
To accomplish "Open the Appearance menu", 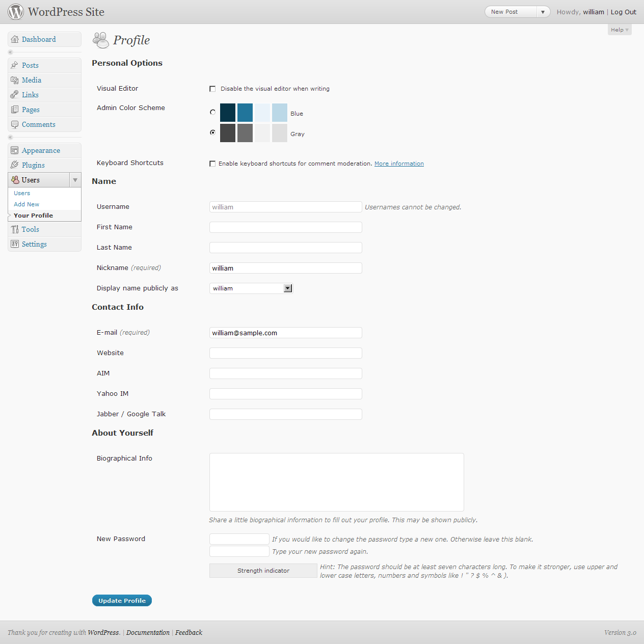I will [44, 150].
